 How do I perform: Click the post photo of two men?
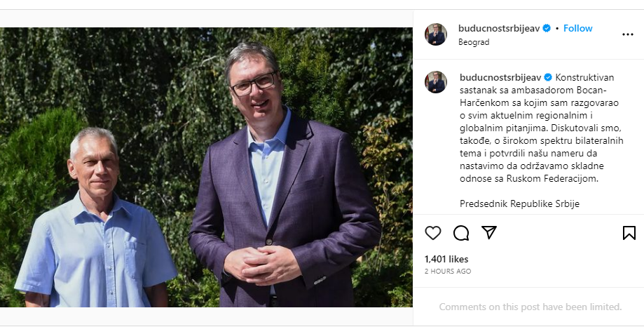pos(206,167)
